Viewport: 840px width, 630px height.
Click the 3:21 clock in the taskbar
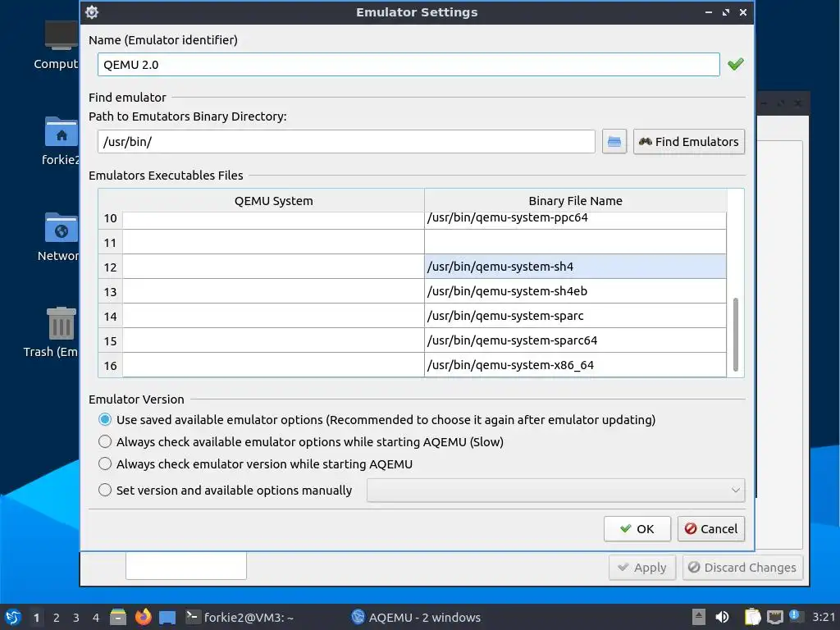click(x=824, y=617)
